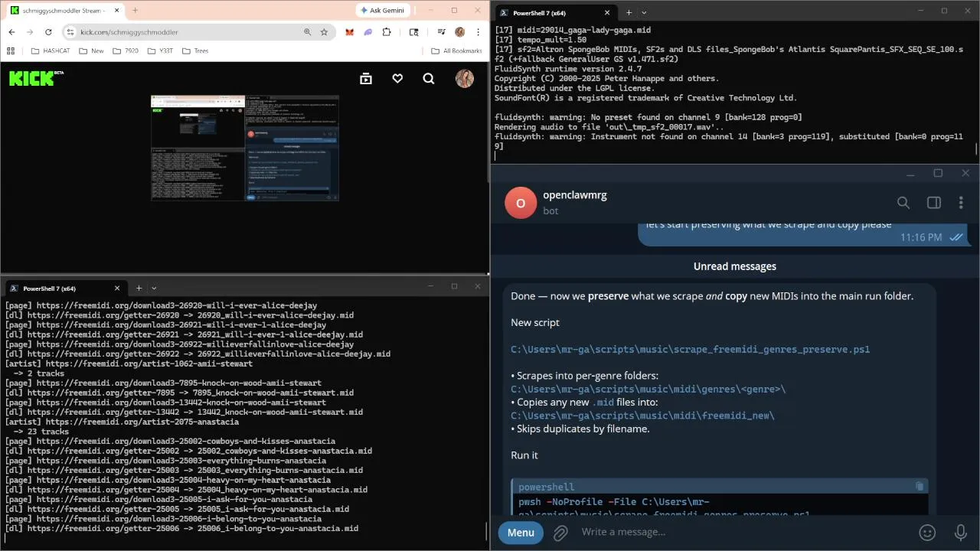Click the Kick logo in the header
This screenshot has height=551, width=980.
coord(36,78)
